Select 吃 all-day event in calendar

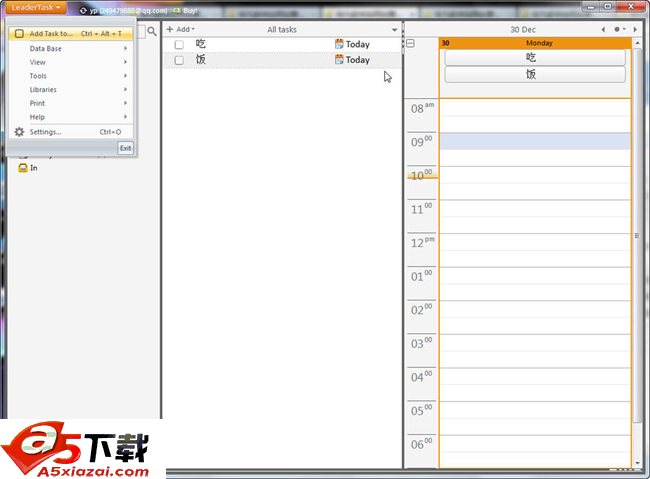pos(535,58)
